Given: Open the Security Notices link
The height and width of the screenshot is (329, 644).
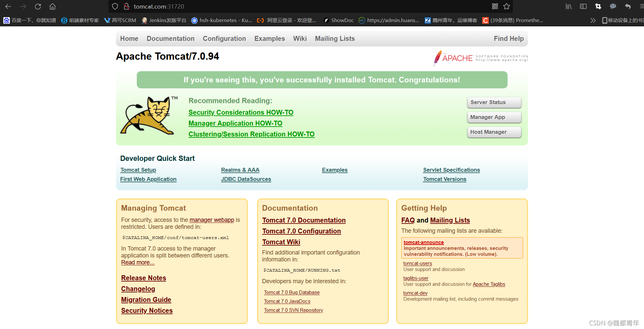Looking at the screenshot, I should tap(147, 311).
